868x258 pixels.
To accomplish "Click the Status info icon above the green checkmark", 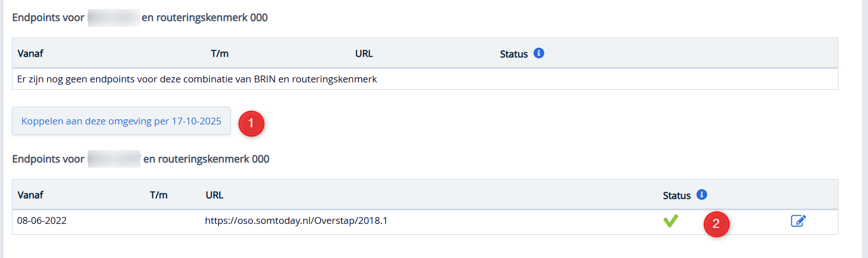I will [x=702, y=195].
